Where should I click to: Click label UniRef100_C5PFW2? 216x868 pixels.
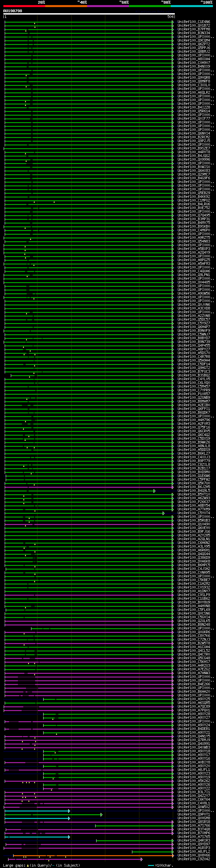(x=194, y=480)
